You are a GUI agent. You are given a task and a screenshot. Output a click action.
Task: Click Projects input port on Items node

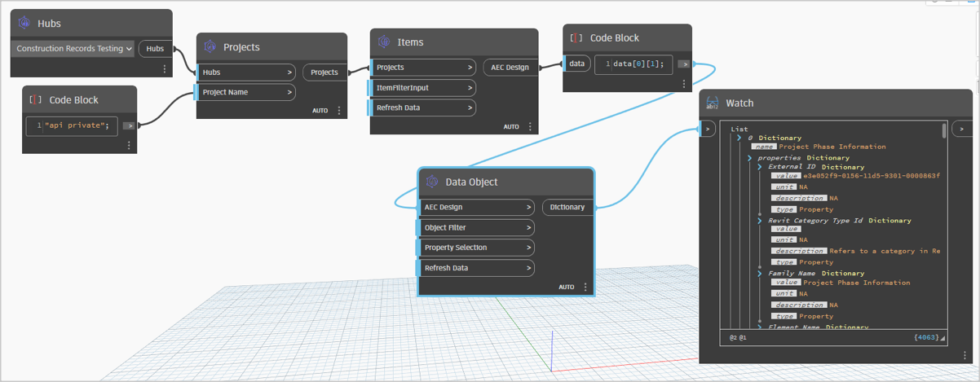(422, 68)
